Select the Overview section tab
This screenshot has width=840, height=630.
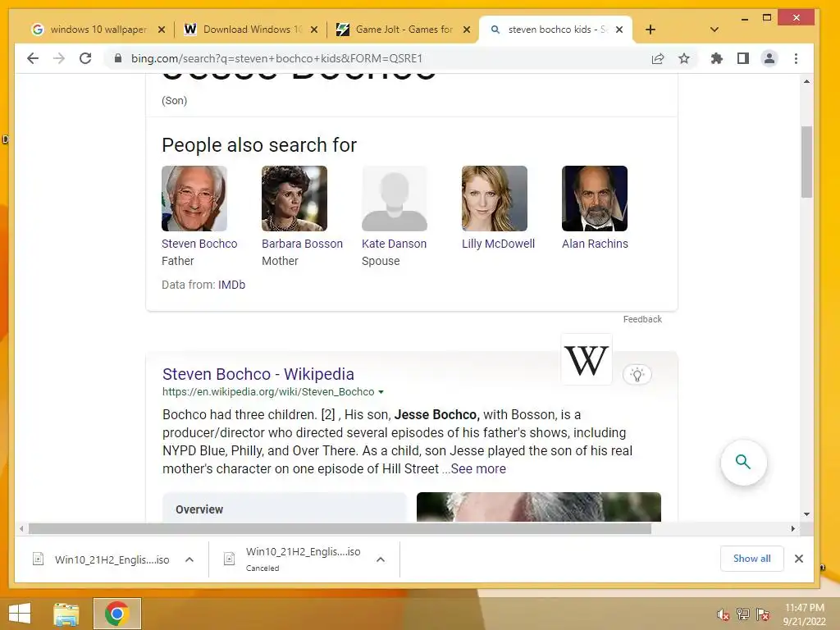point(199,509)
